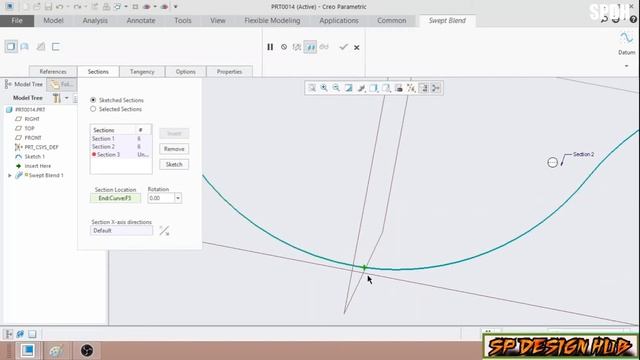Click the Refit view icon in graphics toolbar
The height and width of the screenshot is (360, 640).
click(x=312, y=88)
